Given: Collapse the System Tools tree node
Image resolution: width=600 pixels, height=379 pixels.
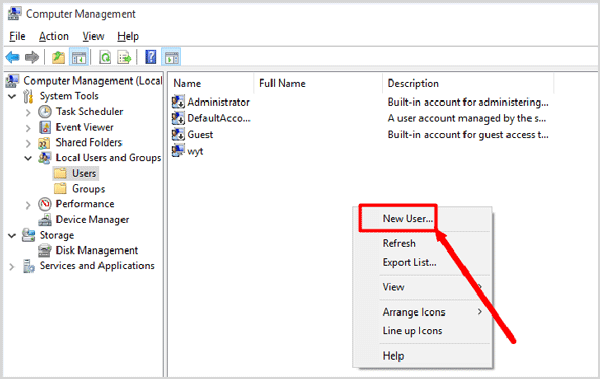Looking at the screenshot, I should pos(12,96).
